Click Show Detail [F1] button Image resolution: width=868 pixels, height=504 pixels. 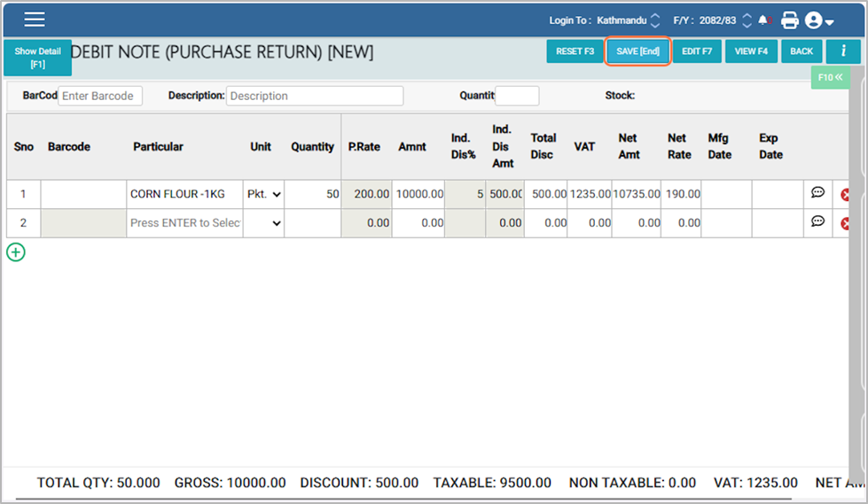point(37,58)
